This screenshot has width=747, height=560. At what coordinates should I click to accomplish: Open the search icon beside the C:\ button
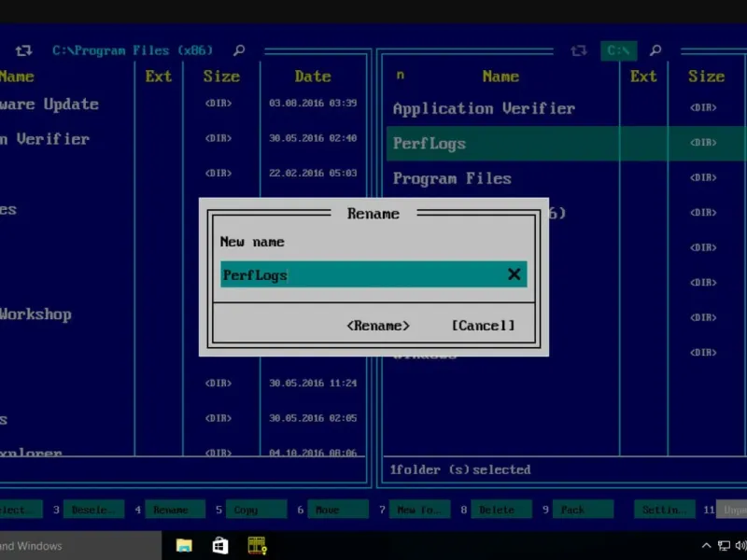[x=655, y=50]
